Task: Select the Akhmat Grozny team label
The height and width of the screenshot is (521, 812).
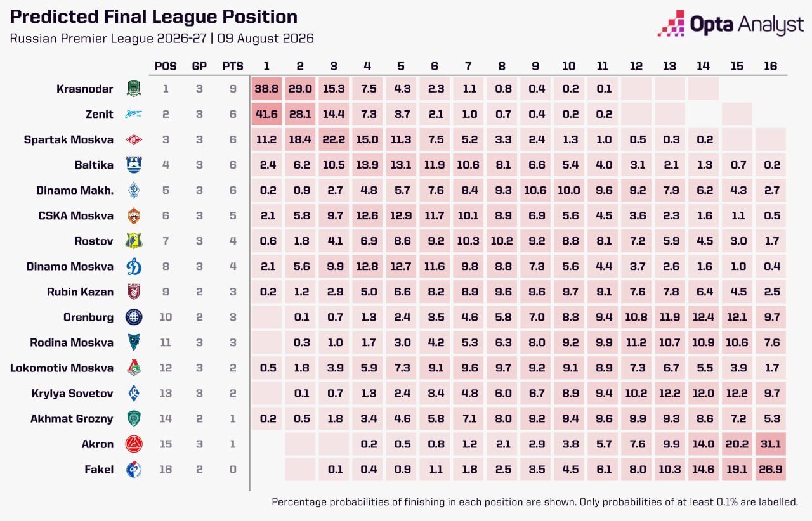Action: (x=72, y=418)
